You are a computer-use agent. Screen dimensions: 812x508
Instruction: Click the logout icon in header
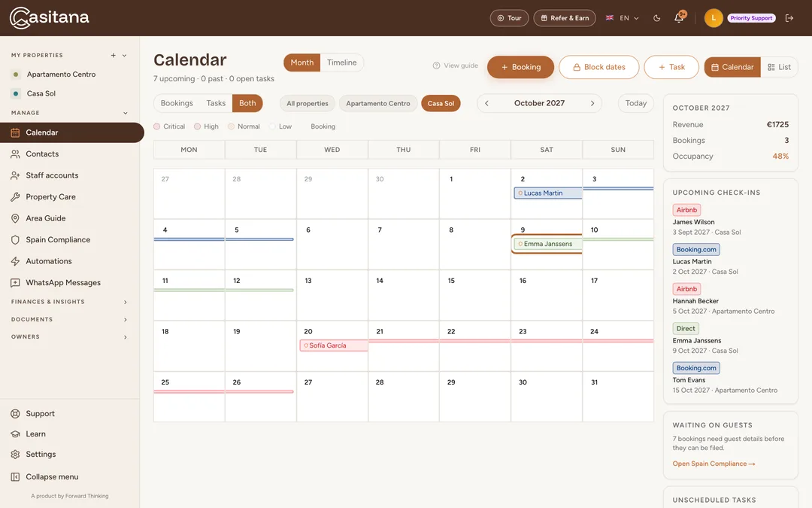[789, 18]
